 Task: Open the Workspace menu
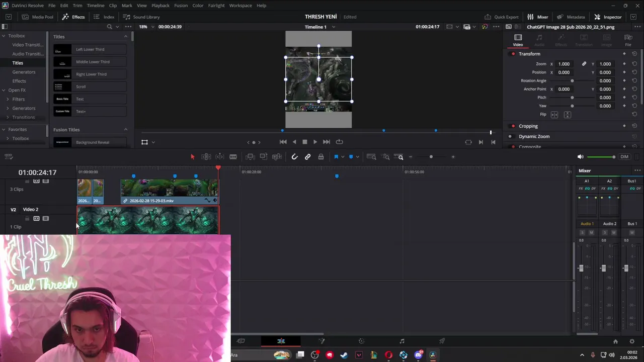pos(240,6)
